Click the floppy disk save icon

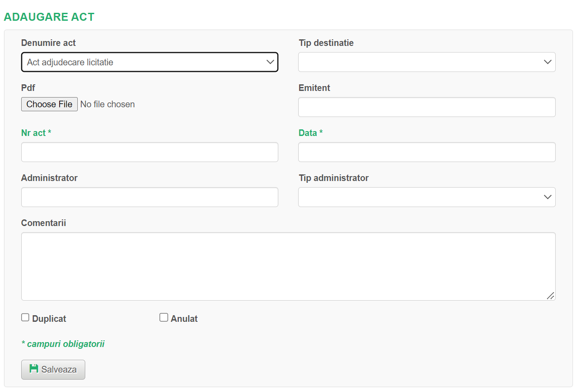click(34, 369)
